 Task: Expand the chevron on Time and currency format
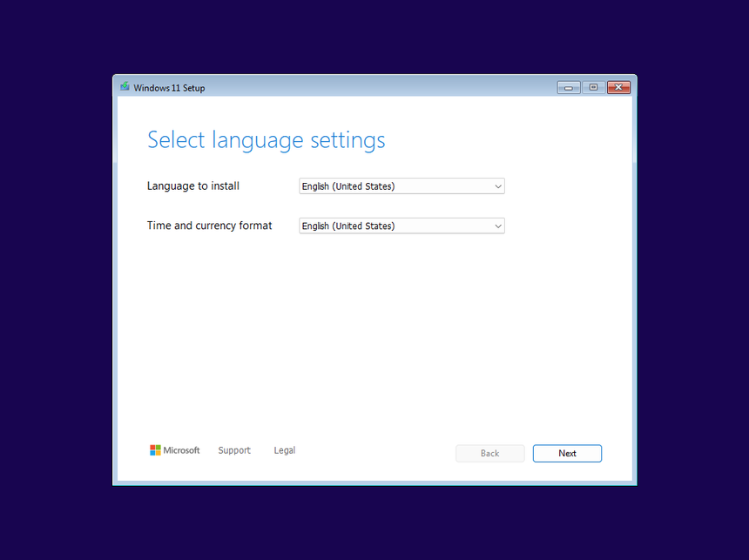[x=498, y=226]
